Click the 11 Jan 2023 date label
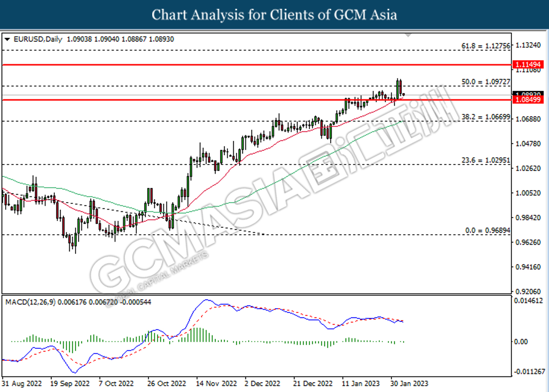 tap(361, 384)
